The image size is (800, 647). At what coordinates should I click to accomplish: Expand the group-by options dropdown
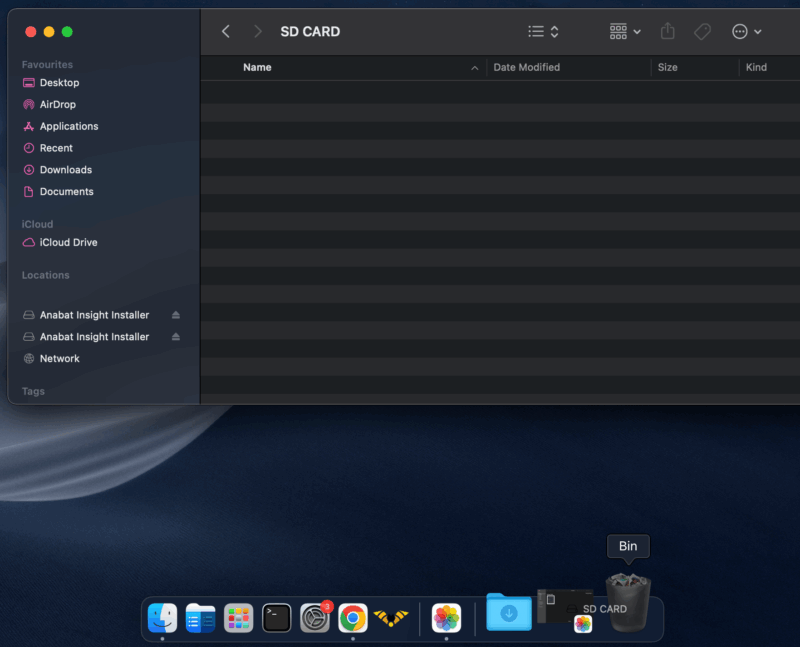click(625, 32)
